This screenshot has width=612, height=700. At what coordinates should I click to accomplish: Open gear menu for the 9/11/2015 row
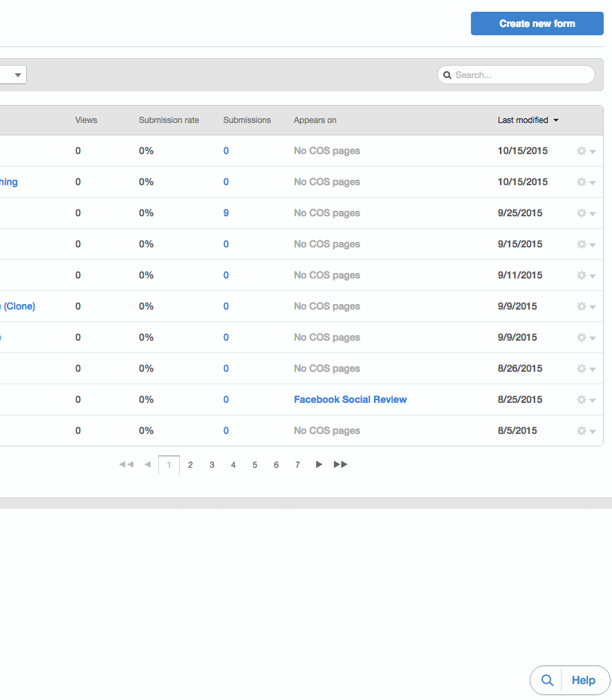[x=586, y=275]
